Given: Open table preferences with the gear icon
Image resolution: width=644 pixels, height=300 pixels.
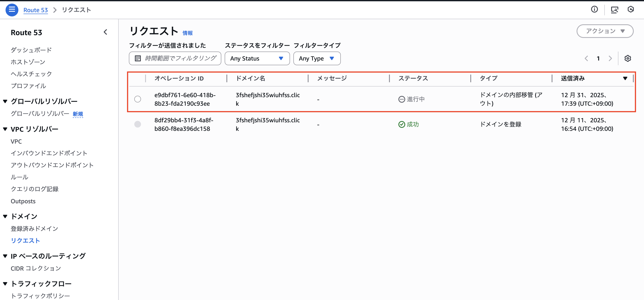Looking at the screenshot, I should click(x=628, y=58).
